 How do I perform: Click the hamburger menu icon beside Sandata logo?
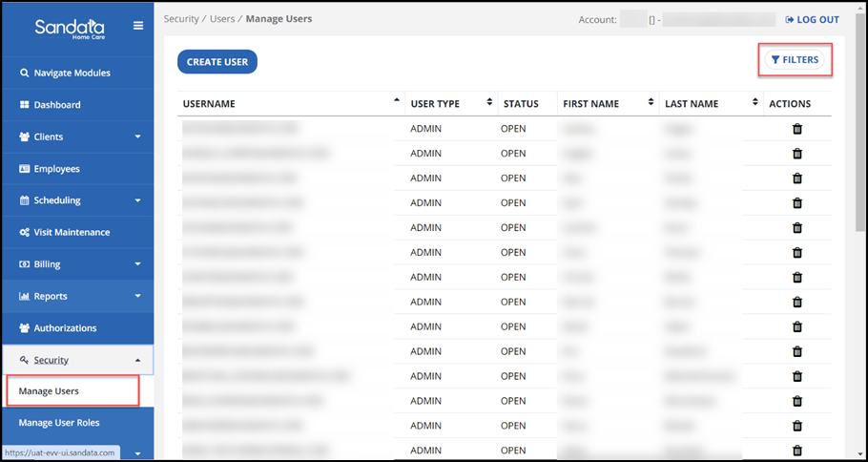click(138, 26)
